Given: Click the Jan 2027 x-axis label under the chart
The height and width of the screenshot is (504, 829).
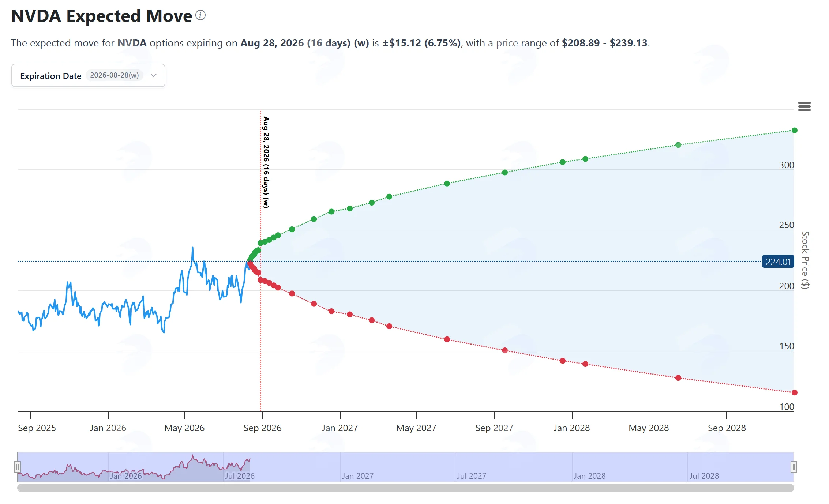Looking at the screenshot, I should pos(340,428).
